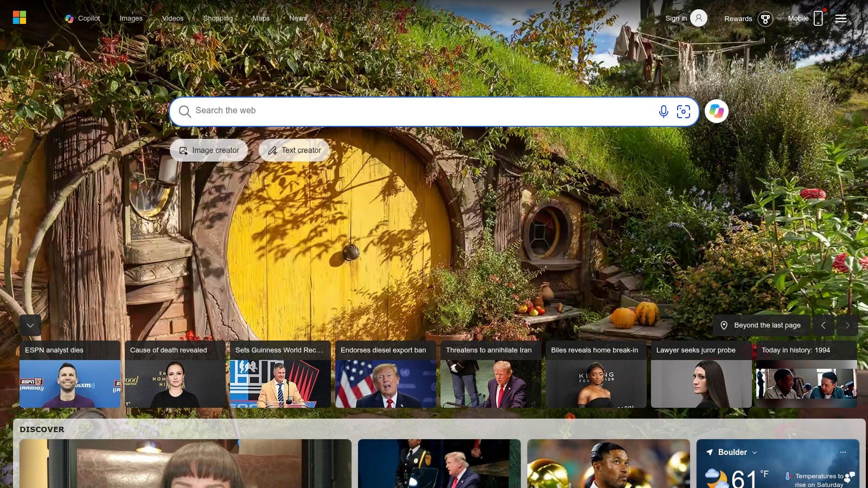The width and height of the screenshot is (868, 488).
Task: Click the Sign in text link
Action: (x=676, y=18)
